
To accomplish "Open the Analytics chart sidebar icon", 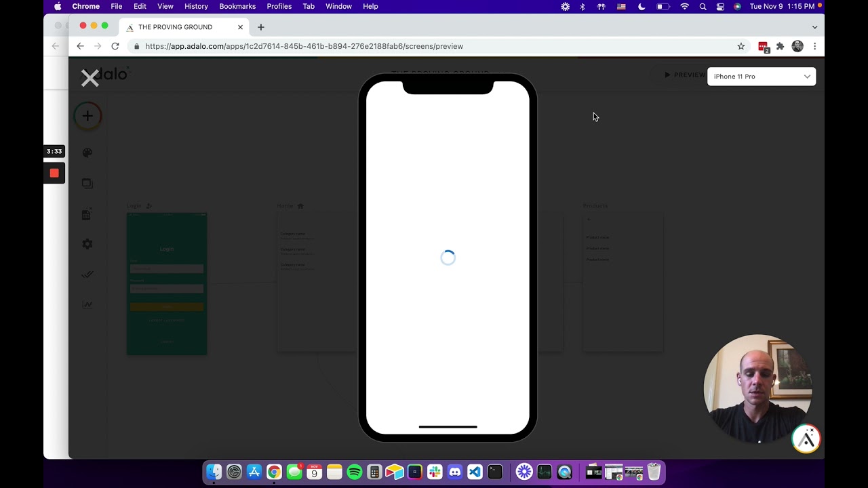I will (87, 305).
